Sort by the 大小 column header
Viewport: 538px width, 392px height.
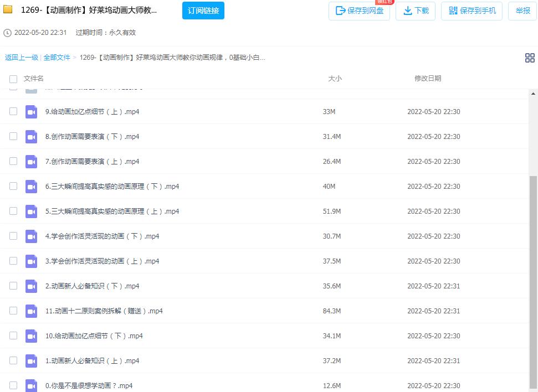335,79
